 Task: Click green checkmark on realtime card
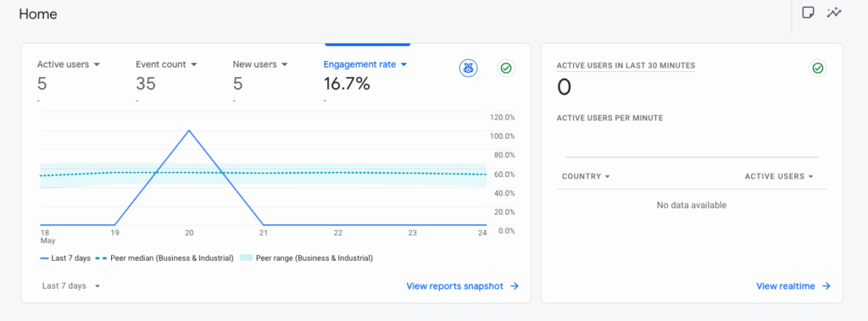pos(818,68)
